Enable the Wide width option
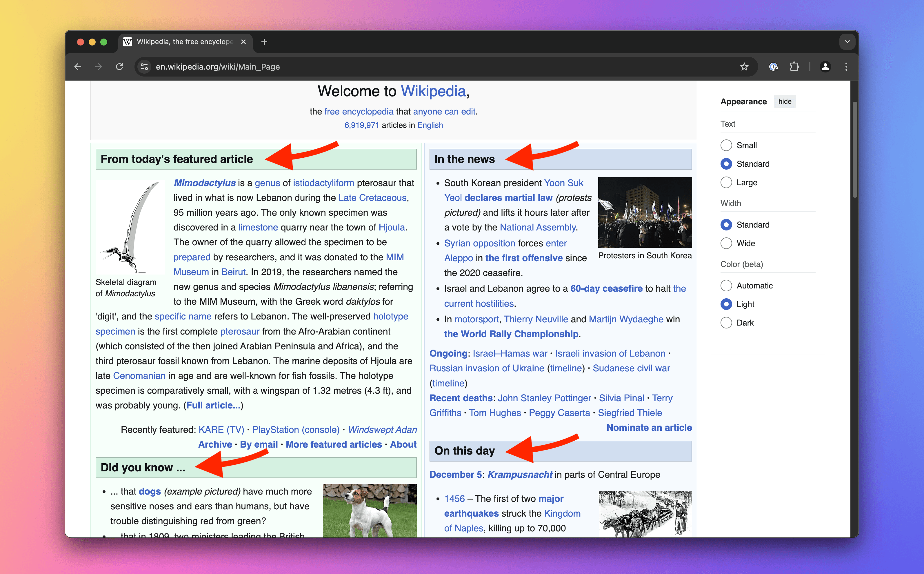924x574 pixels. click(x=726, y=243)
